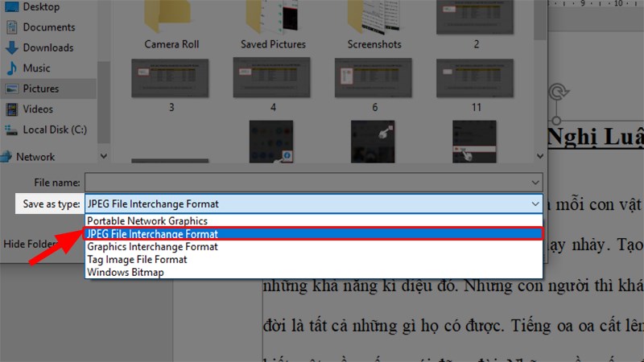
Task: Select JPEG File Interchange Format option
Action: click(x=314, y=234)
